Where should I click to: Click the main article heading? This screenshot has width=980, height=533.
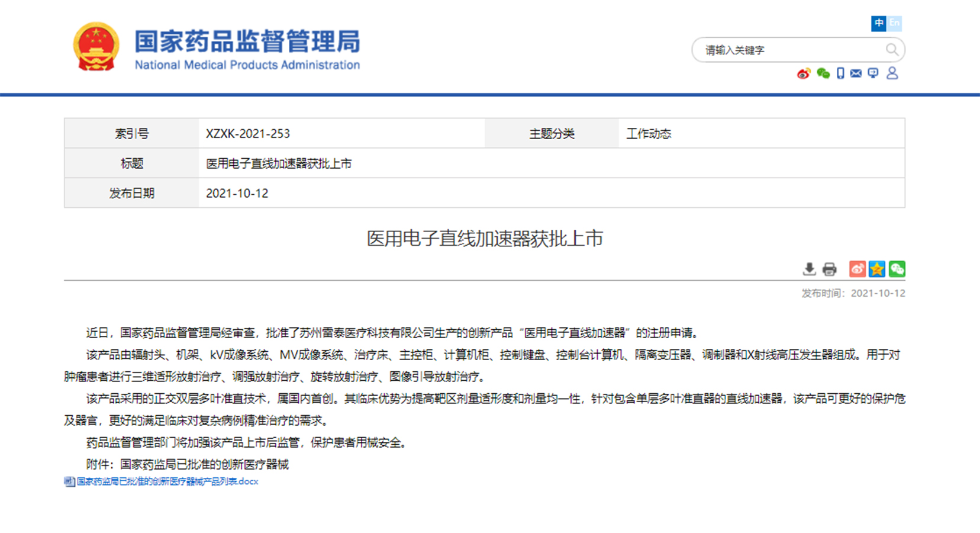485,239
